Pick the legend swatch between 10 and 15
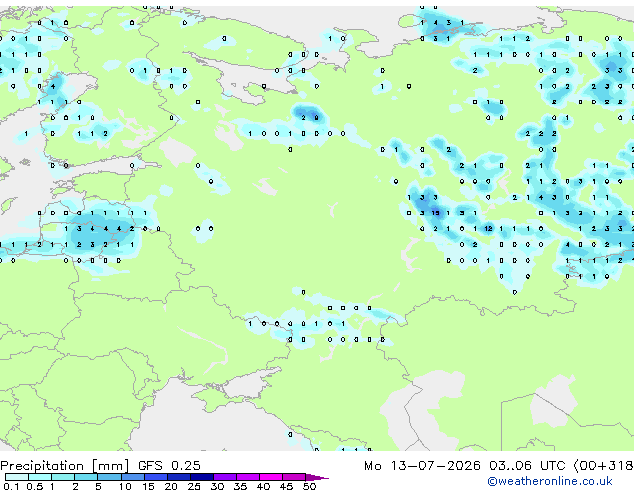634x490 pixels. [132, 477]
